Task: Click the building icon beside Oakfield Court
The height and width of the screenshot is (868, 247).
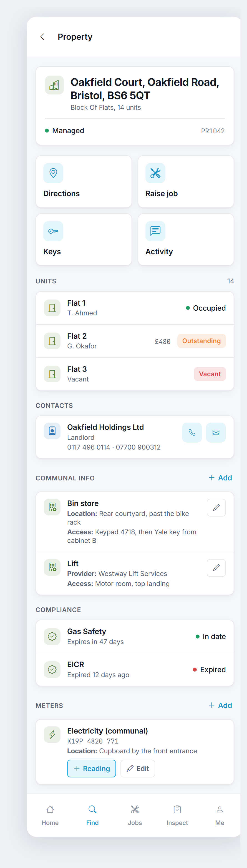Action: click(x=54, y=85)
